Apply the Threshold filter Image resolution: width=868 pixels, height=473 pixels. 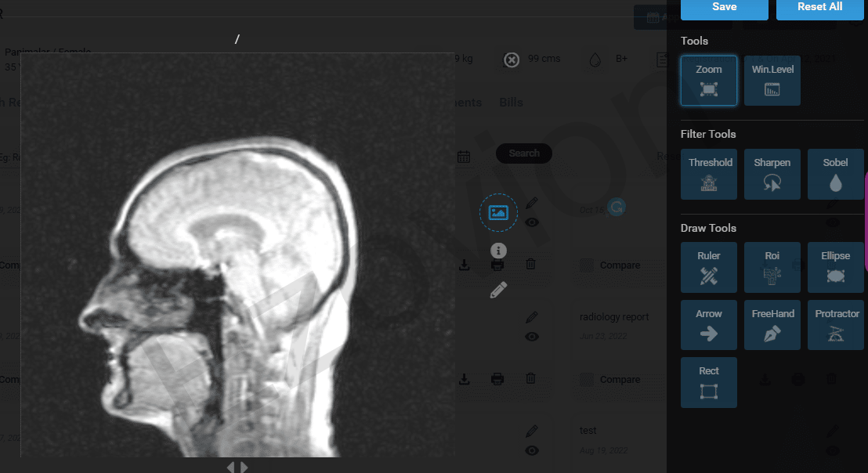[708, 174]
